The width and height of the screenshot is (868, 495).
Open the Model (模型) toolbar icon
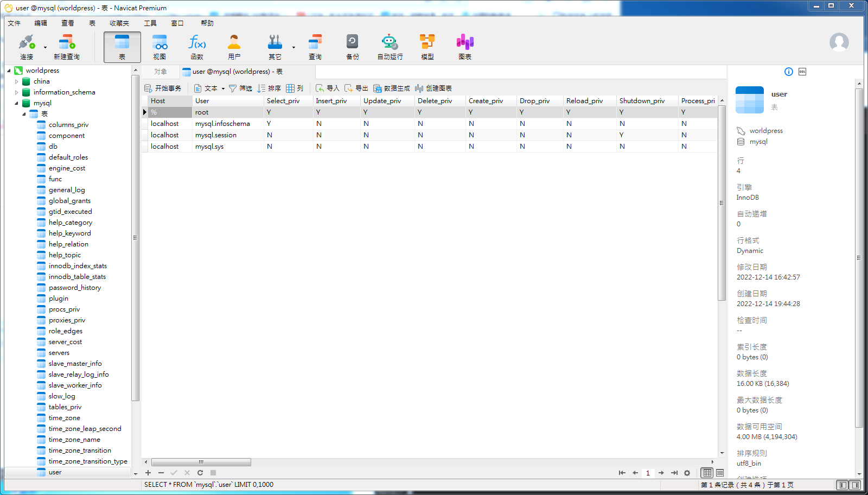tap(427, 47)
